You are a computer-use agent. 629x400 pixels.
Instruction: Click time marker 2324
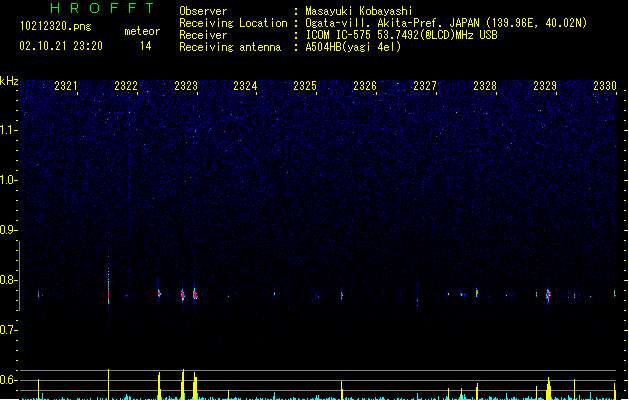pos(245,86)
